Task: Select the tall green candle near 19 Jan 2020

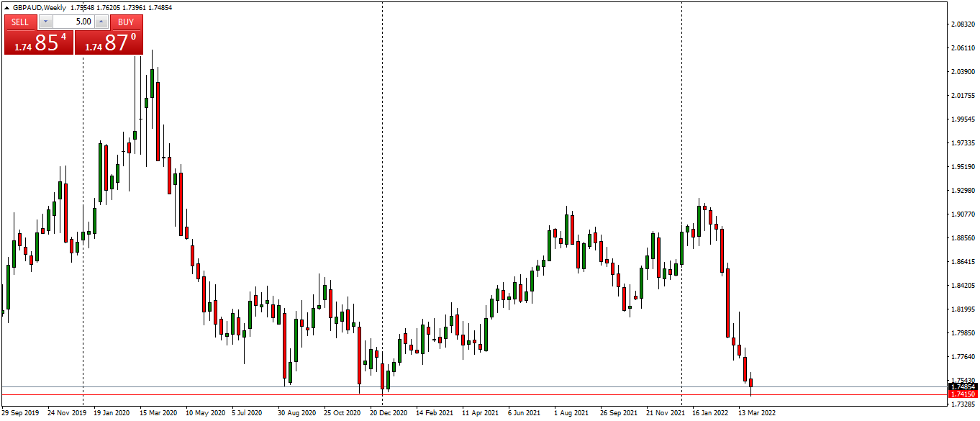Action: click(x=99, y=166)
